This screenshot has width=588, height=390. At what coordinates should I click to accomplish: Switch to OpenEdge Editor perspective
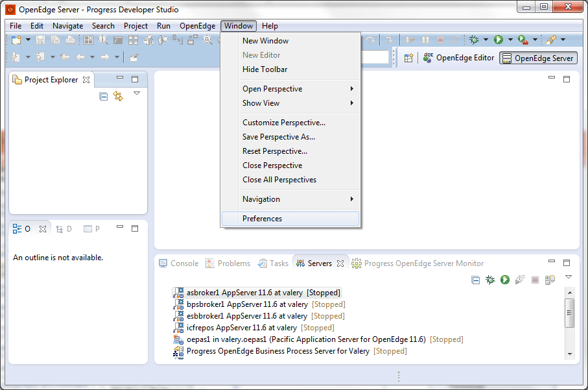[x=458, y=58]
